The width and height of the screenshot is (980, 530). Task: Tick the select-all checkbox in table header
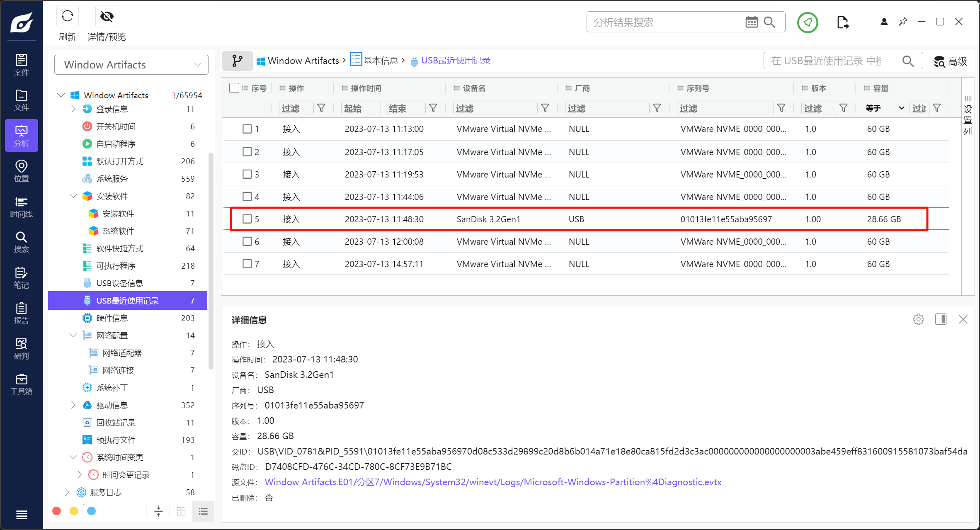234,88
